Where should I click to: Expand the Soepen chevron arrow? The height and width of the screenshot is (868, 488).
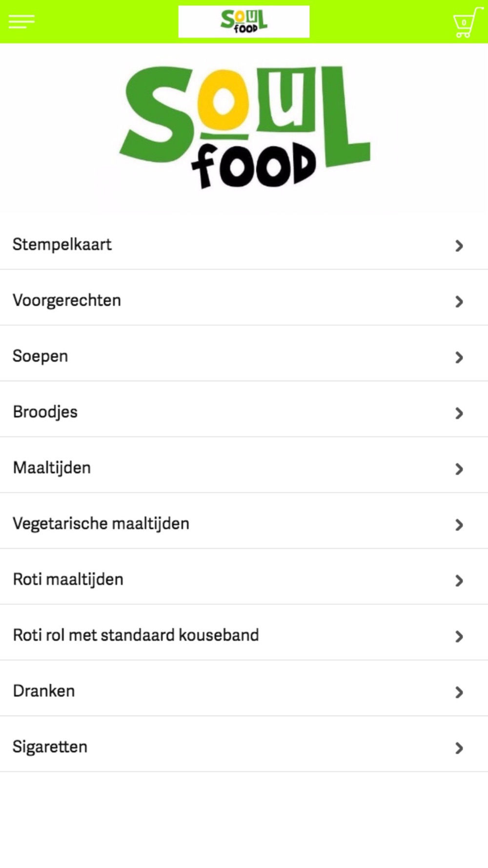[x=459, y=357]
